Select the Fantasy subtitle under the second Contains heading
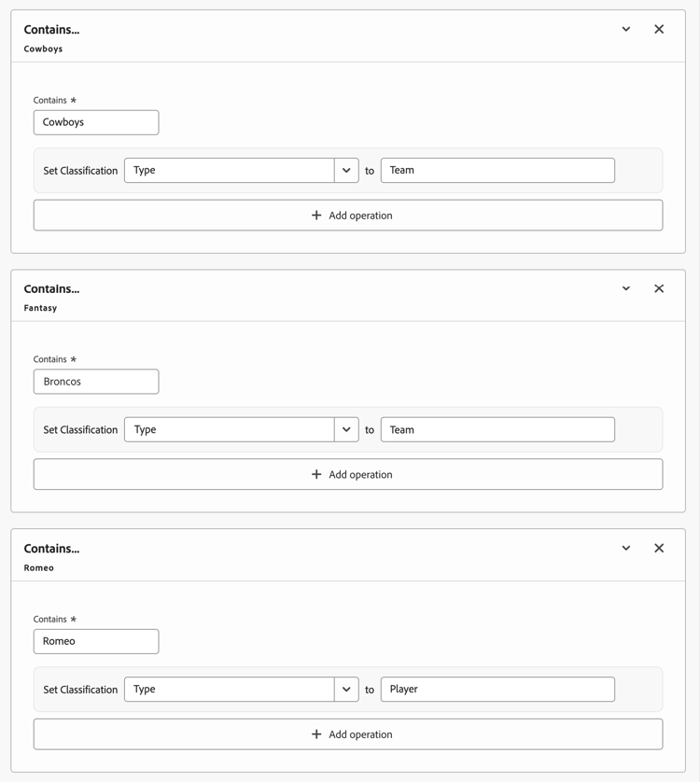This screenshot has height=782, width=700. [x=40, y=308]
